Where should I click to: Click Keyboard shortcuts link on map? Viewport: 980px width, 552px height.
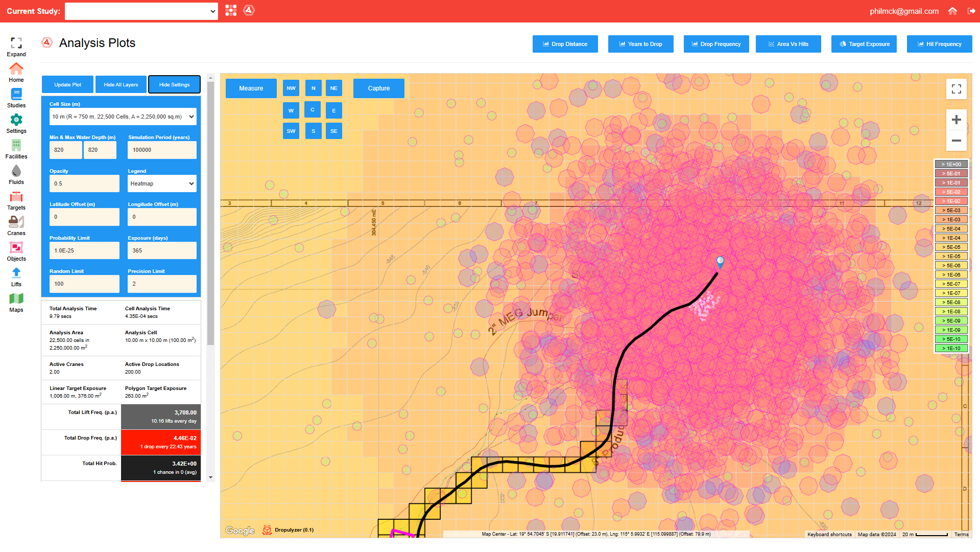[x=829, y=535]
